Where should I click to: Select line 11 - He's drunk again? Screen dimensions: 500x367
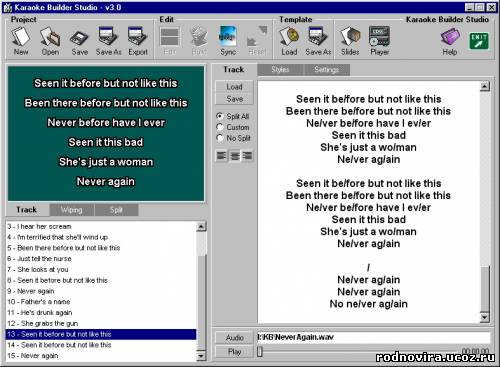point(101,312)
